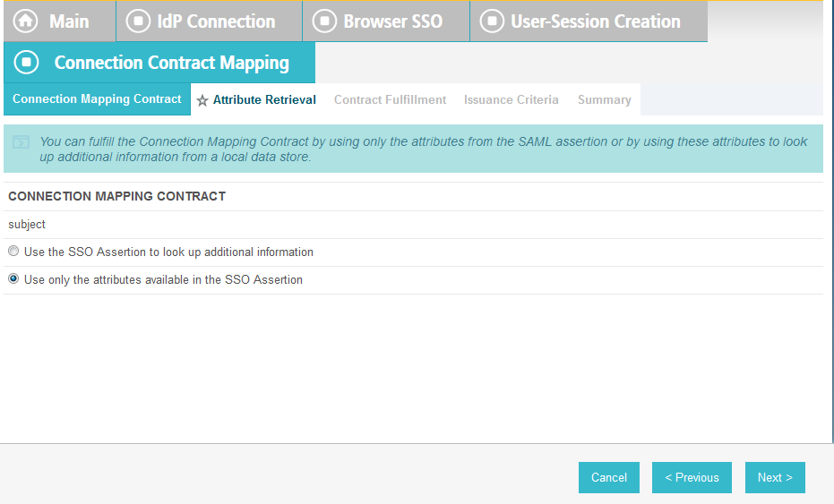Click the Connection Contract Mapping circle icon
The width and height of the screenshot is (834, 504).
(x=27, y=62)
